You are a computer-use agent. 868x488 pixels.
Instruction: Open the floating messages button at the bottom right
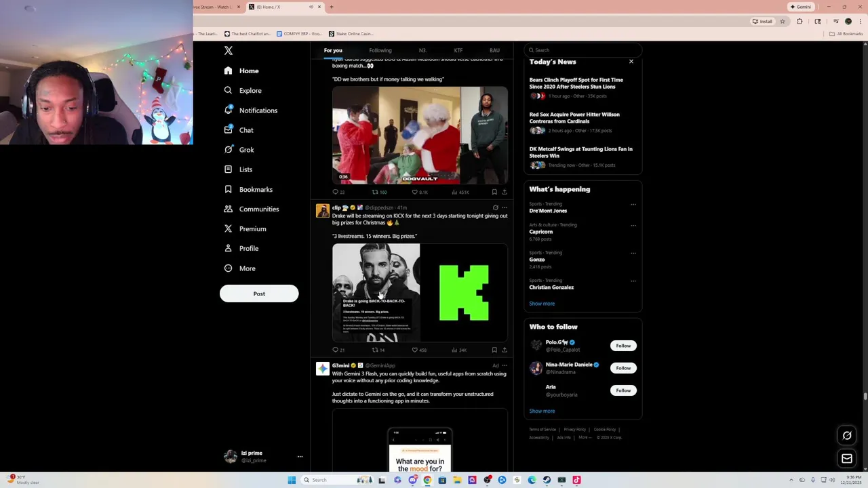[847, 459]
